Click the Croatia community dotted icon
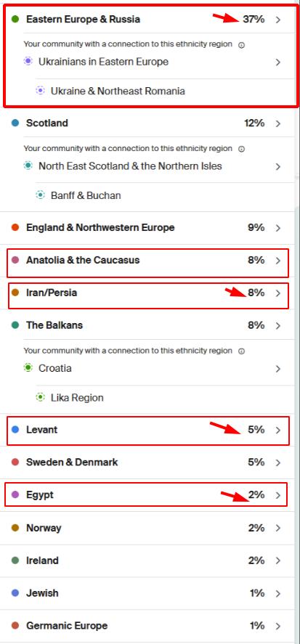Image resolution: width=300 pixels, height=644 pixels. (28, 368)
